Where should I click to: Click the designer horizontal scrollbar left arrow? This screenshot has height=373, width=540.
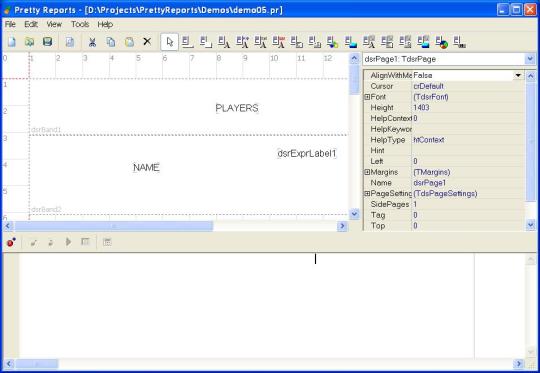click(8, 226)
